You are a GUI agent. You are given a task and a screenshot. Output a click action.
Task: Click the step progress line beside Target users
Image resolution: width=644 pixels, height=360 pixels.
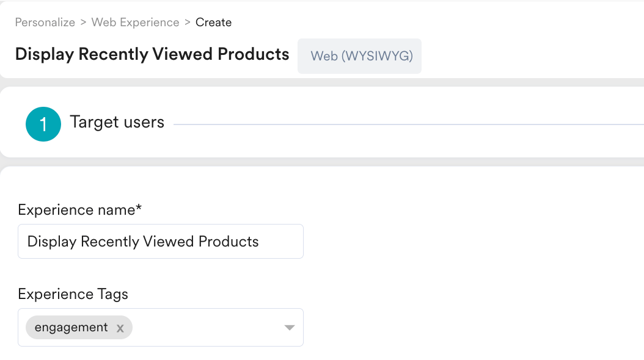tap(409, 124)
